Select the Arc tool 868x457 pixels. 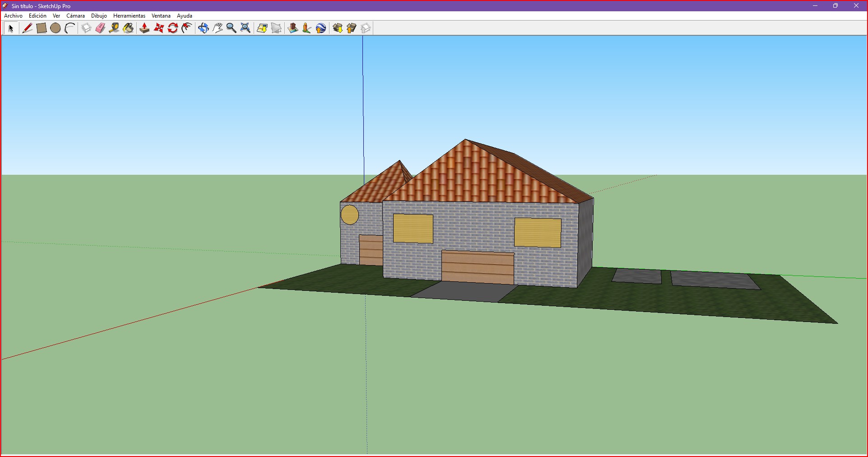(70, 28)
